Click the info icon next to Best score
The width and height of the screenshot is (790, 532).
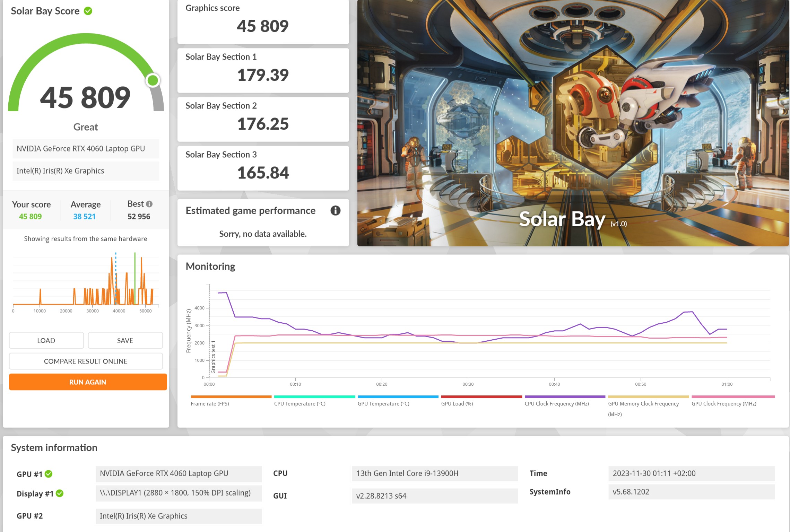pyautogui.click(x=149, y=204)
